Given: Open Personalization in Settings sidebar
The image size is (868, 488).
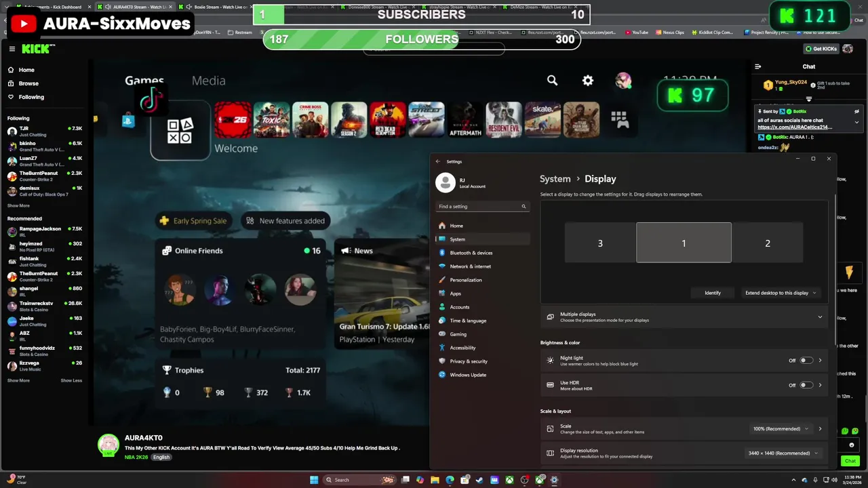Looking at the screenshot, I should (x=483, y=280).
